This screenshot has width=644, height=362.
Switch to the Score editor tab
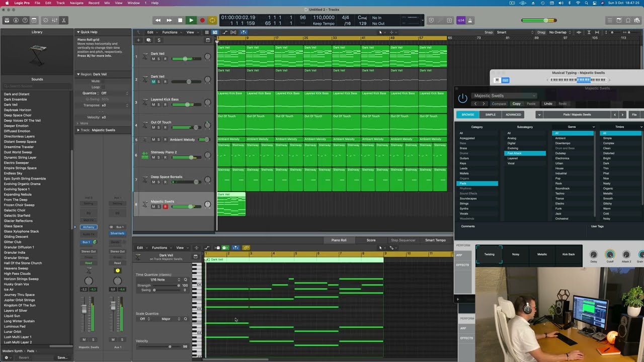pyautogui.click(x=371, y=240)
